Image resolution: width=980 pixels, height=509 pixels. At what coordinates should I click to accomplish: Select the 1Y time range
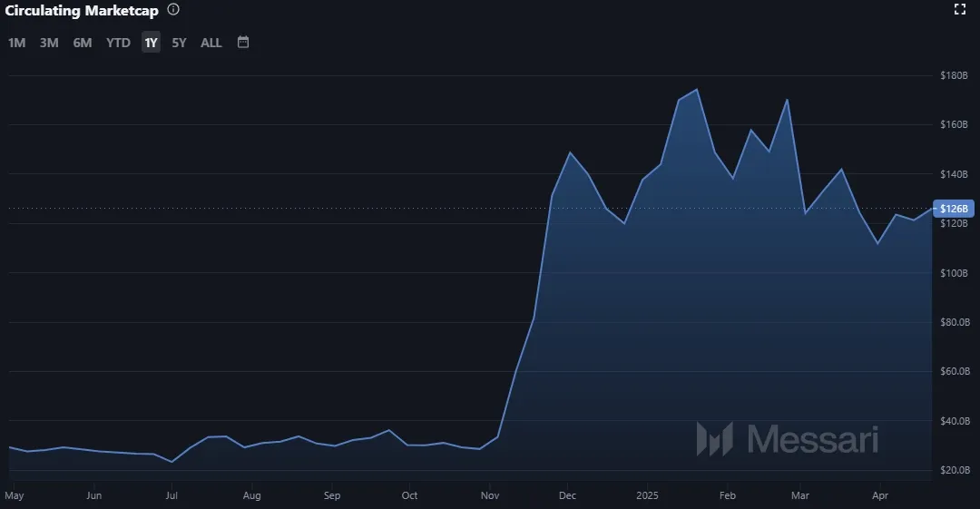point(152,43)
